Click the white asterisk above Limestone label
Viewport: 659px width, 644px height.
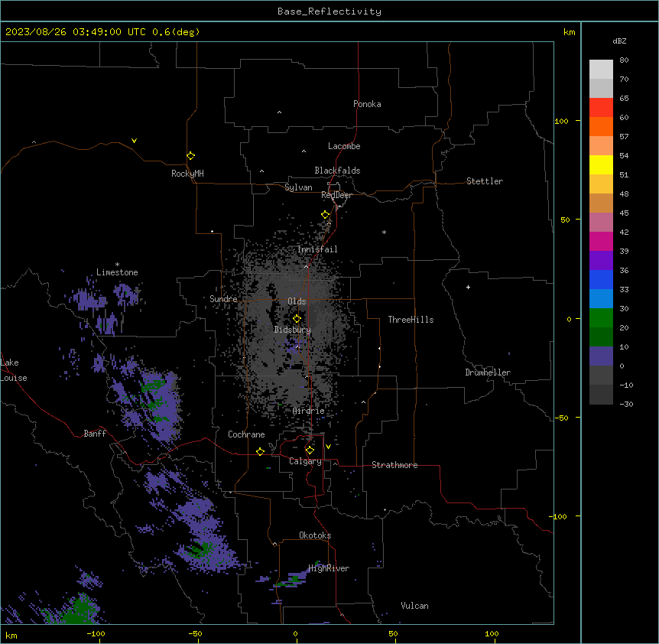click(117, 265)
